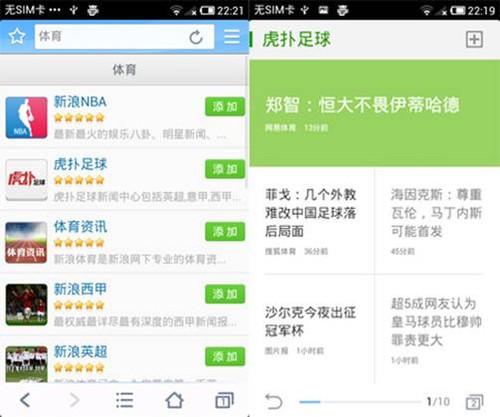Add the 新浪西甲 app
Image resolution: width=500 pixels, height=417 pixels.
pyautogui.click(x=225, y=294)
